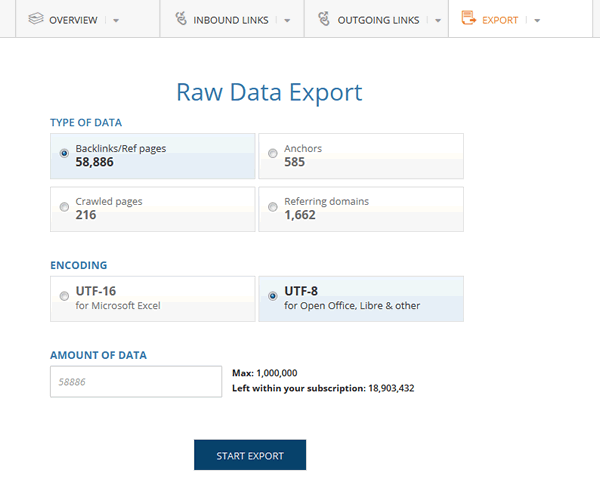Expand the Overview dropdown arrow
This screenshot has width=600, height=495.
[116, 20]
